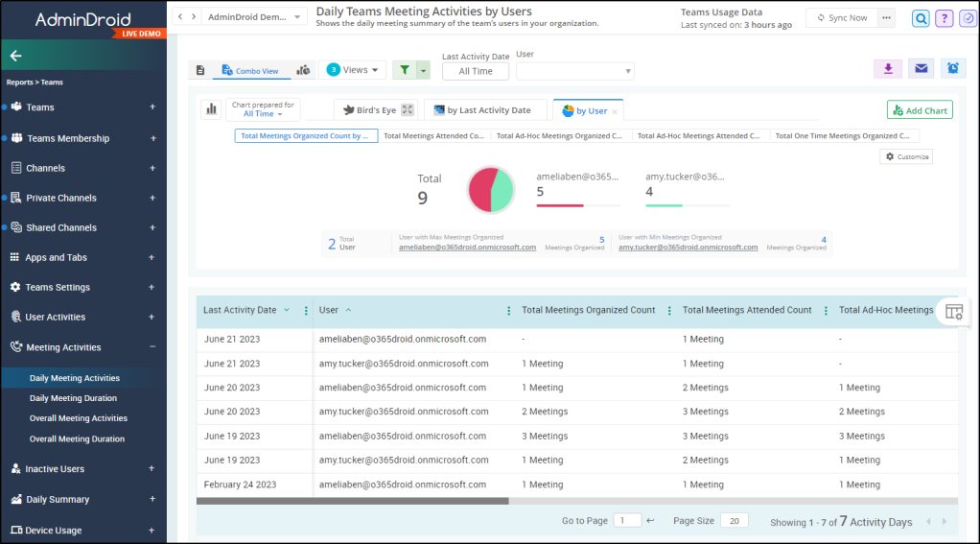Open Last Activity Date column menu dots
The image size is (980, 544).
tap(306, 311)
